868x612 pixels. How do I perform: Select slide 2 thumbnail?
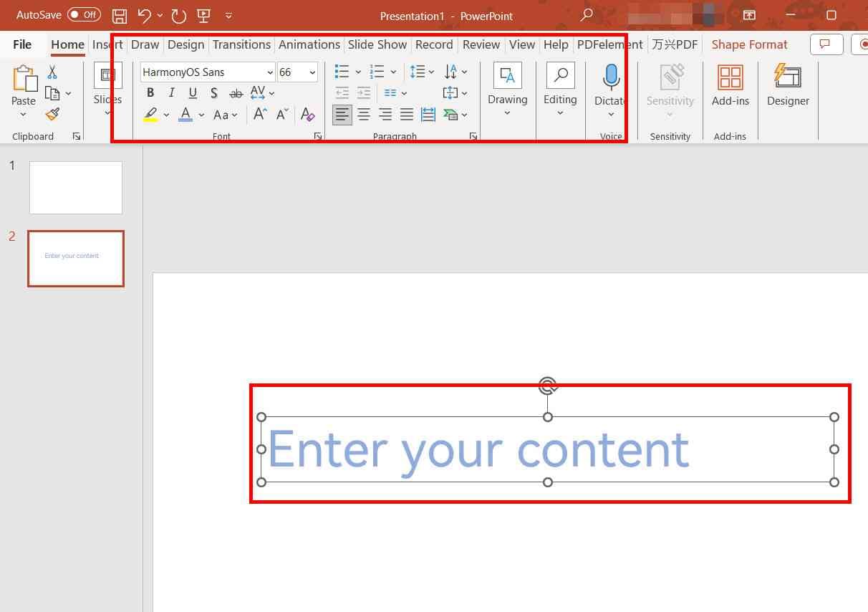(76, 258)
